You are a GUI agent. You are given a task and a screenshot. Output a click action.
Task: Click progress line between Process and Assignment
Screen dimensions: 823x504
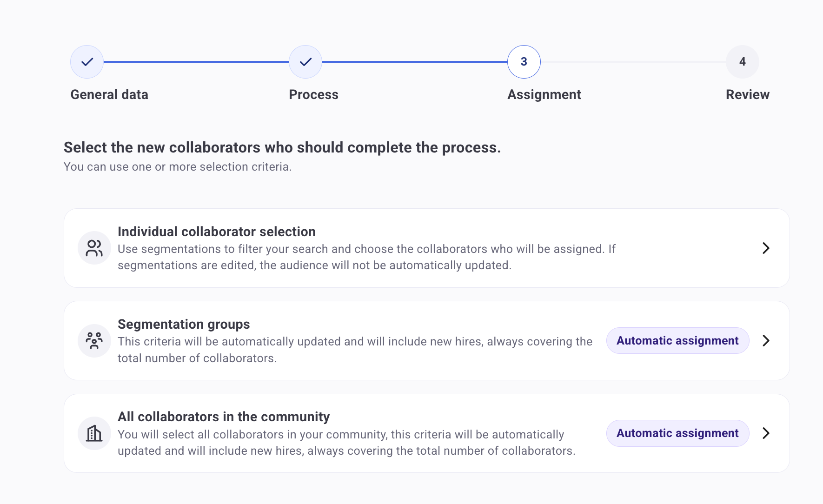[x=414, y=62]
